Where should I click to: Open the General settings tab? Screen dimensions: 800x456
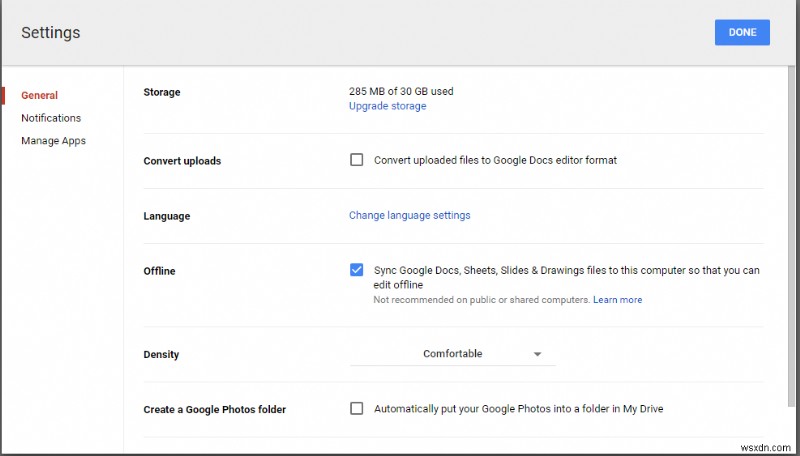point(39,95)
